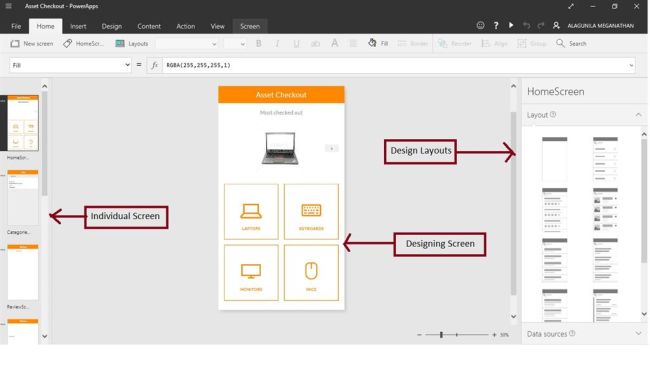
Task: Select the Monitors tile icon
Action: tap(251, 271)
